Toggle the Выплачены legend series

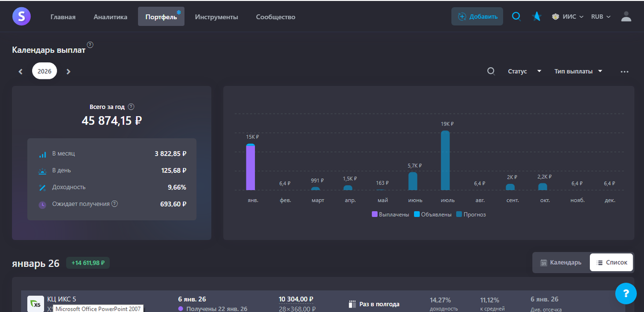click(x=390, y=214)
